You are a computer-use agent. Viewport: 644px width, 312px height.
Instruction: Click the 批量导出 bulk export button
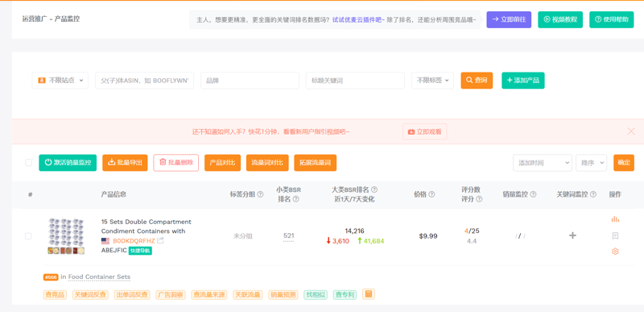point(125,163)
